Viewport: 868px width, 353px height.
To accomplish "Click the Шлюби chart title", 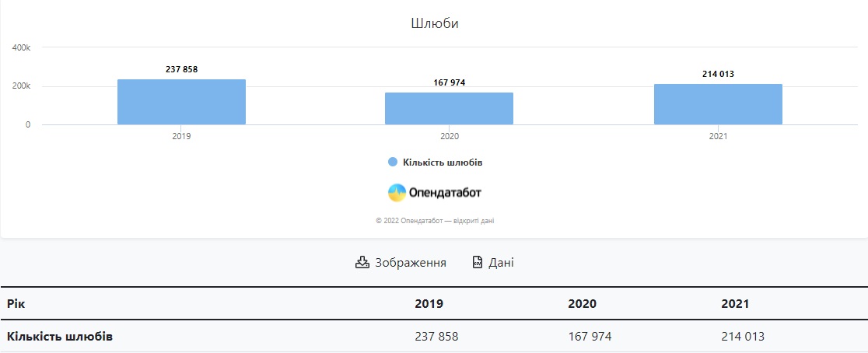I will point(435,23).
